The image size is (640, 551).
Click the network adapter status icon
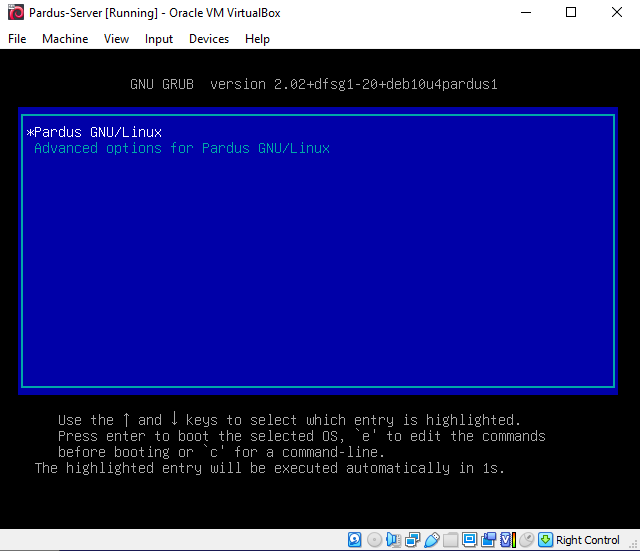[x=412, y=540]
